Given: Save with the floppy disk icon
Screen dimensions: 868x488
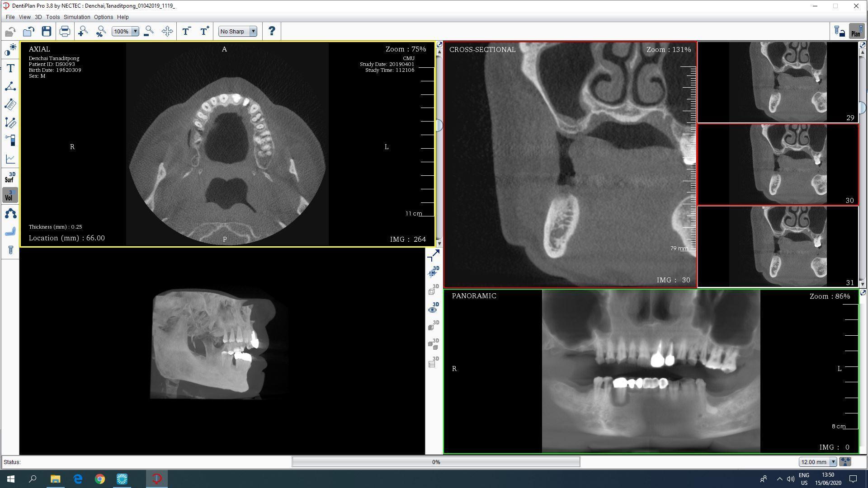Looking at the screenshot, I should coord(47,31).
